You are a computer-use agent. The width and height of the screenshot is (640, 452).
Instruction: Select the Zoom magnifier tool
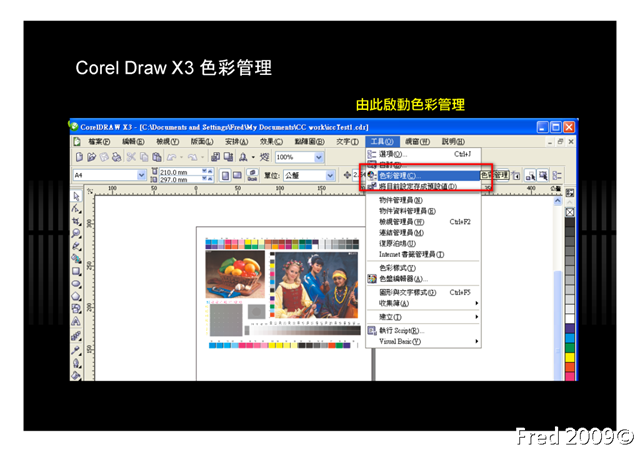point(76,234)
